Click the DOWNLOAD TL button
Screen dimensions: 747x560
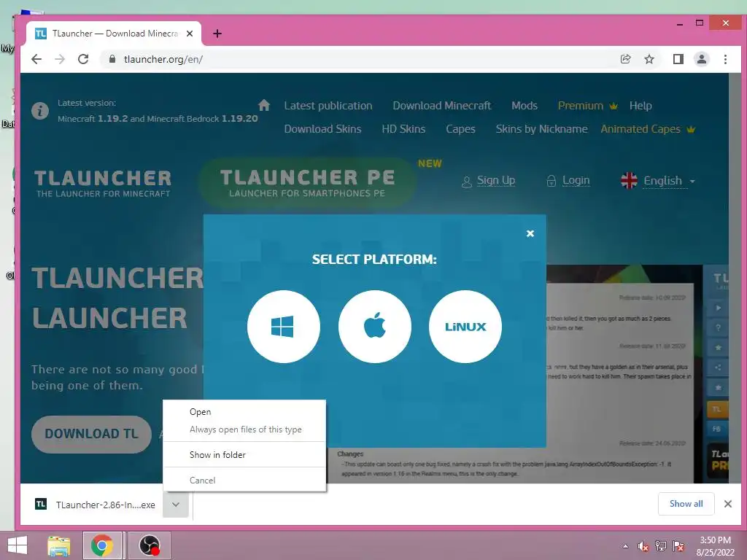[x=91, y=434]
